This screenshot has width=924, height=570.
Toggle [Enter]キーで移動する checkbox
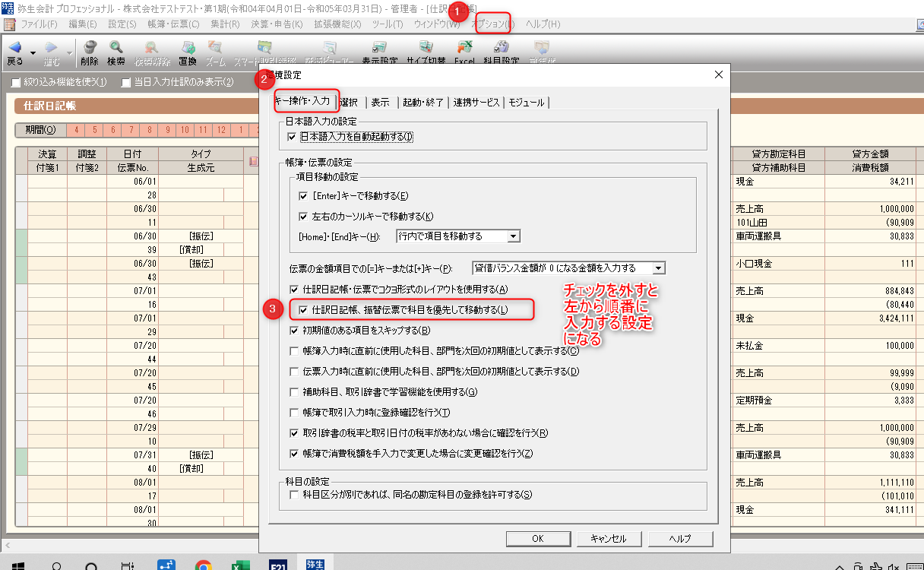pyautogui.click(x=304, y=196)
